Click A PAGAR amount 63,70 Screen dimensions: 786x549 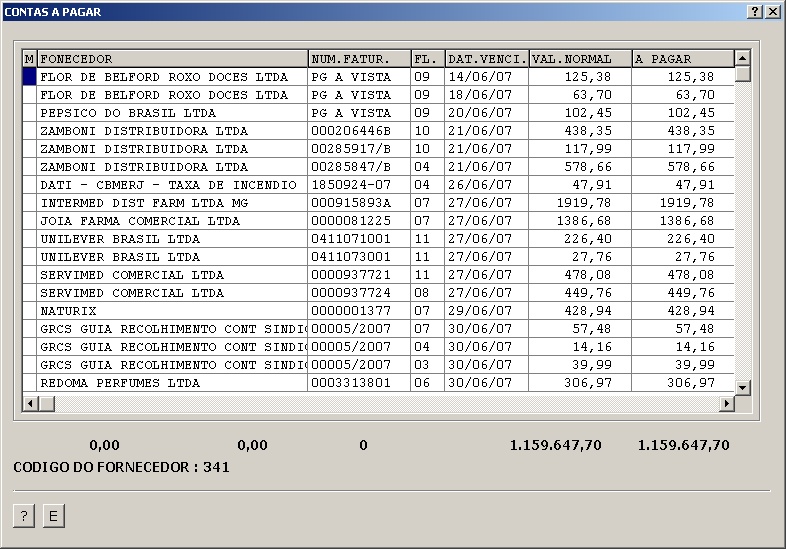click(x=695, y=95)
